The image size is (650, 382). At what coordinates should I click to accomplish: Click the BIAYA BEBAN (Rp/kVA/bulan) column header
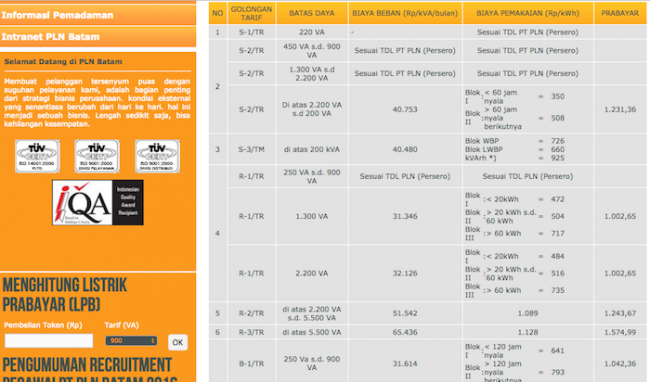pyautogui.click(x=405, y=13)
